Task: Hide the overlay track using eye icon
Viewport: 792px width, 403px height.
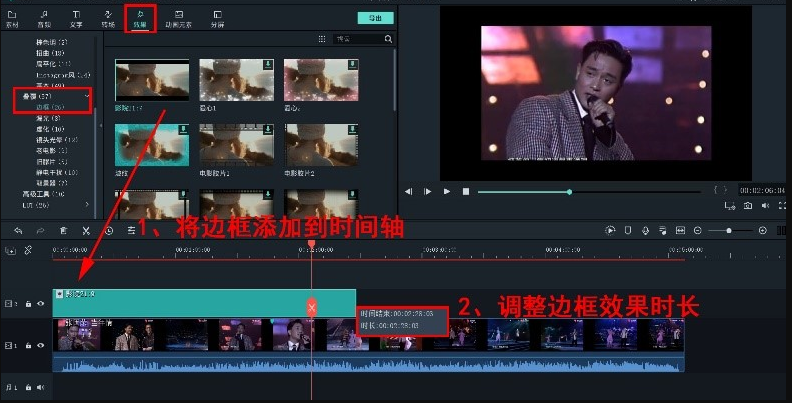Action: click(41, 302)
